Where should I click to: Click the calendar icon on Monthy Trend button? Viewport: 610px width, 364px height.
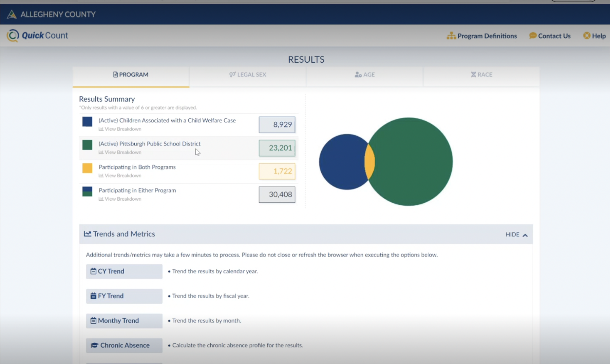point(93,321)
